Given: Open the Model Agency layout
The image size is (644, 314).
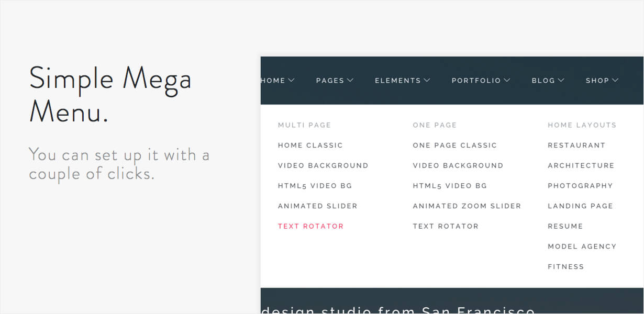Looking at the screenshot, I should click(x=582, y=246).
